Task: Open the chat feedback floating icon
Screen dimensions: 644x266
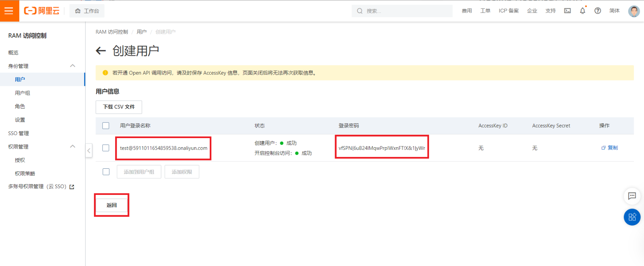Action: click(632, 196)
